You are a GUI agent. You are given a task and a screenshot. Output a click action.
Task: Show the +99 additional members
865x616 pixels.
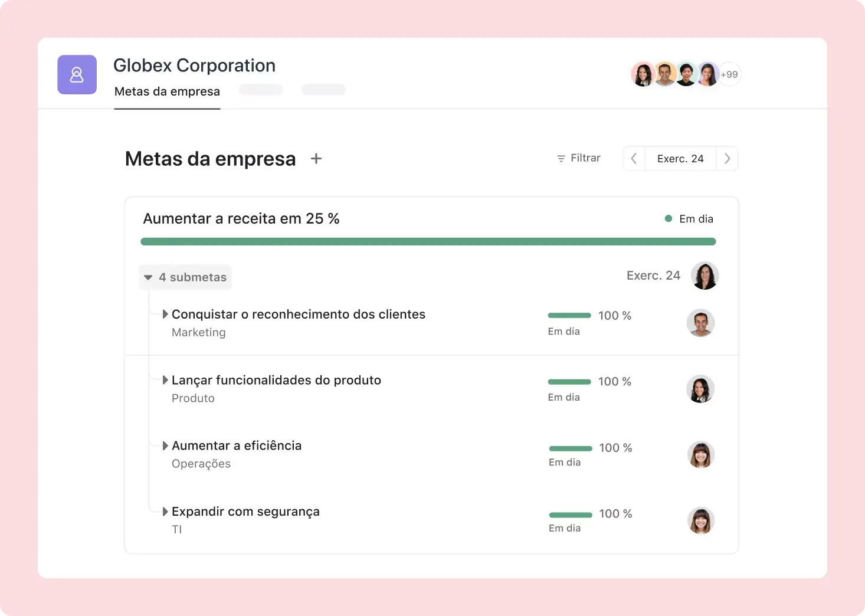(x=729, y=74)
